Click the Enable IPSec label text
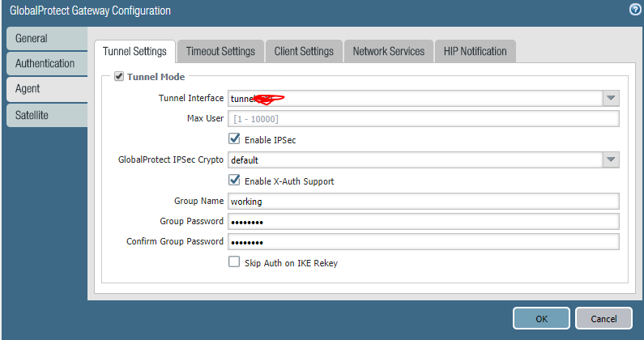The image size is (644, 340). pos(271,140)
